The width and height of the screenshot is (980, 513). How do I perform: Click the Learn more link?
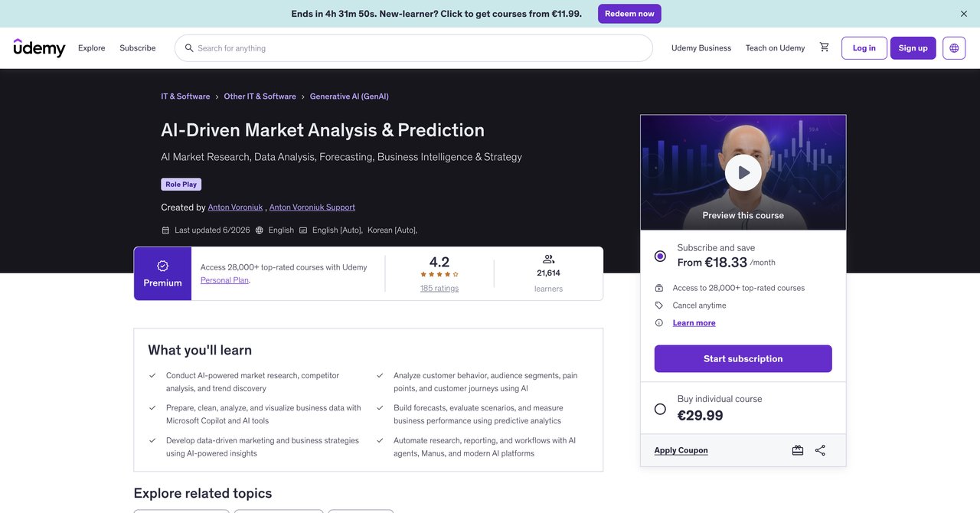694,323
